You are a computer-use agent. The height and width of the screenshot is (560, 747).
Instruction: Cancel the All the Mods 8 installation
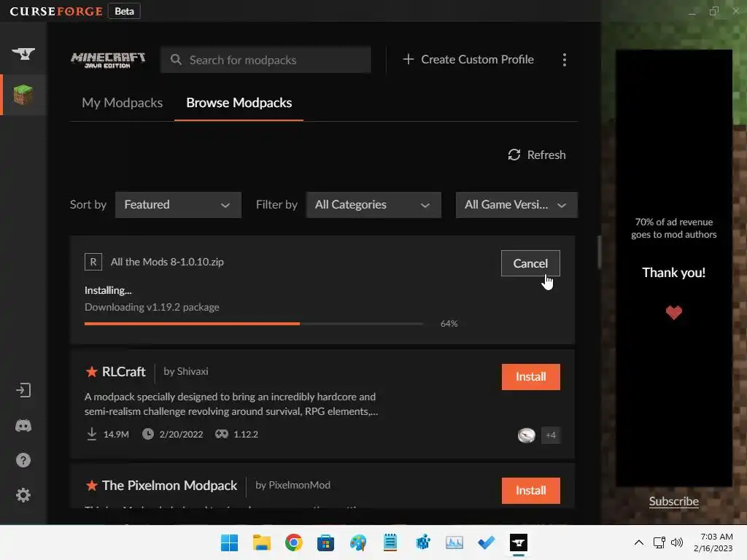coord(530,263)
